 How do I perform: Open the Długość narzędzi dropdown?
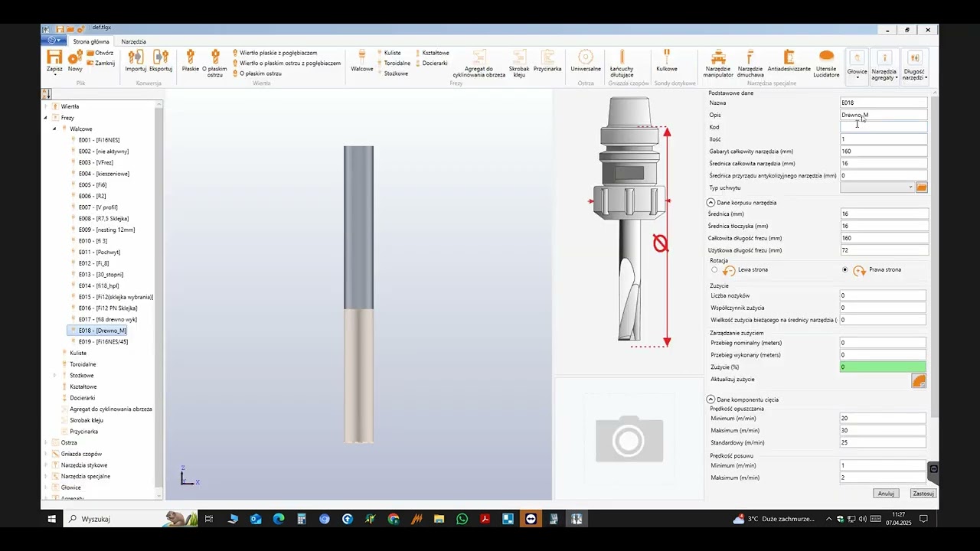tap(913, 66)
